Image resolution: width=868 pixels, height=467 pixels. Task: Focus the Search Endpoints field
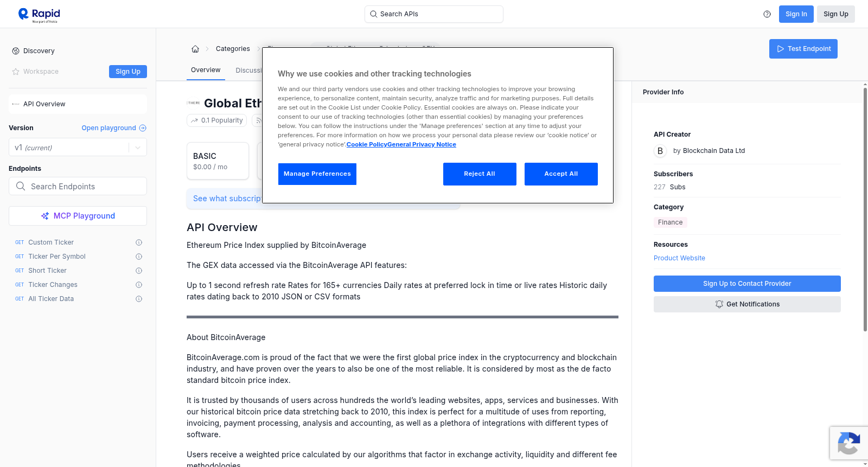click(x=78, y=186)
